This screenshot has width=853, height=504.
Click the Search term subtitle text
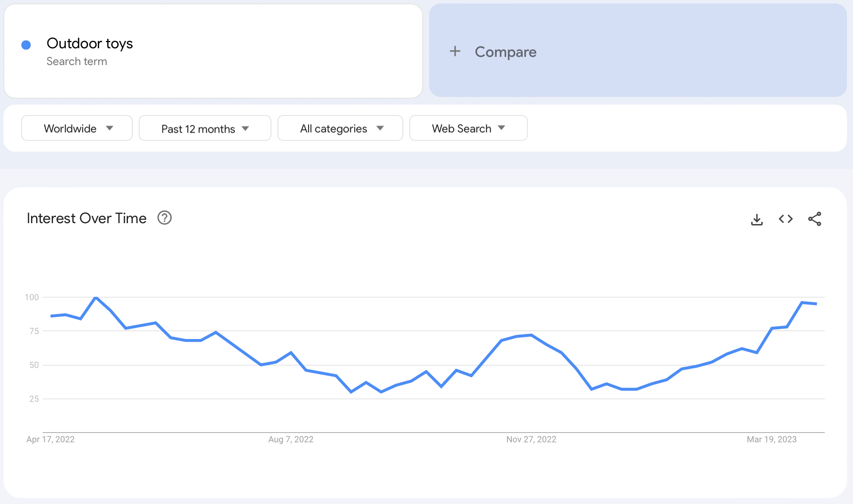77,62
